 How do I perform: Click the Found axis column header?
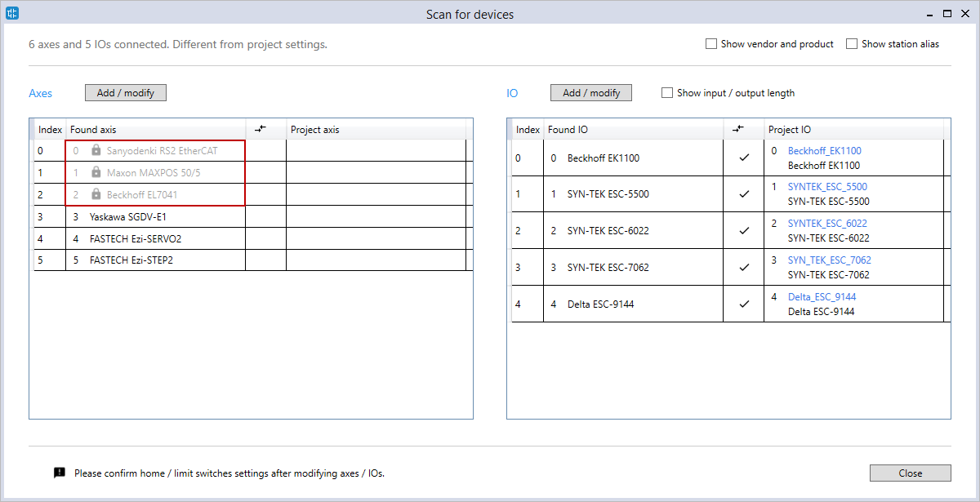[x=93, y=130]
